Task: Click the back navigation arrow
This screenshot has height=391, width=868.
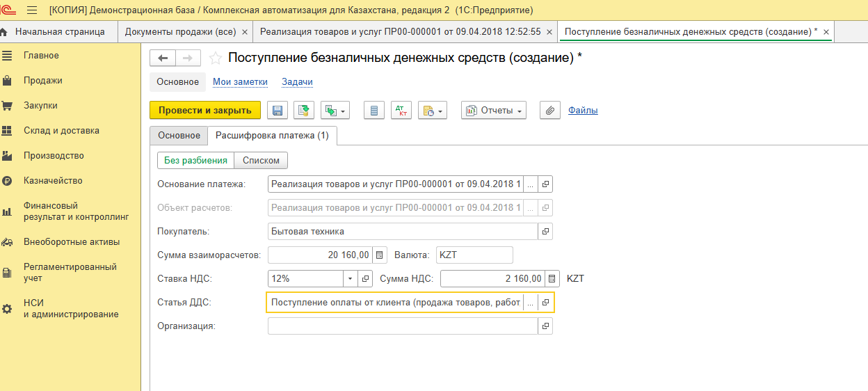Action: tap(163, 58)
